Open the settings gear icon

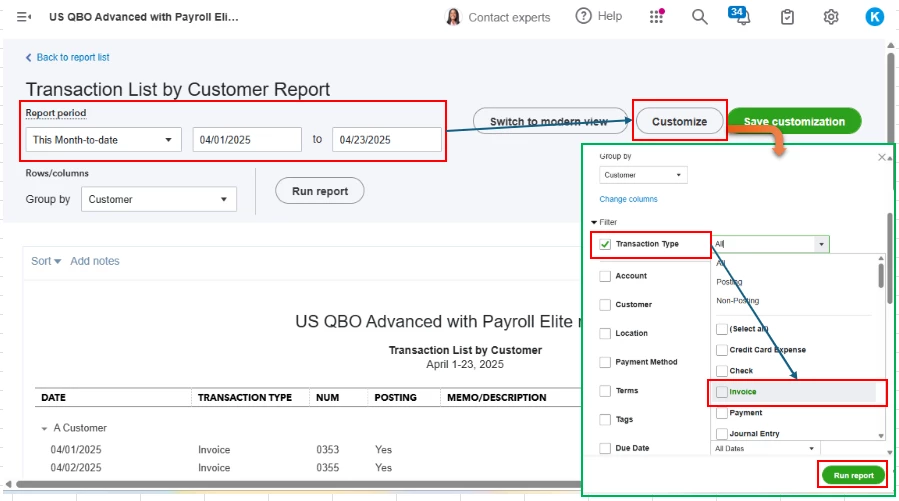click(x=831, y=17)
